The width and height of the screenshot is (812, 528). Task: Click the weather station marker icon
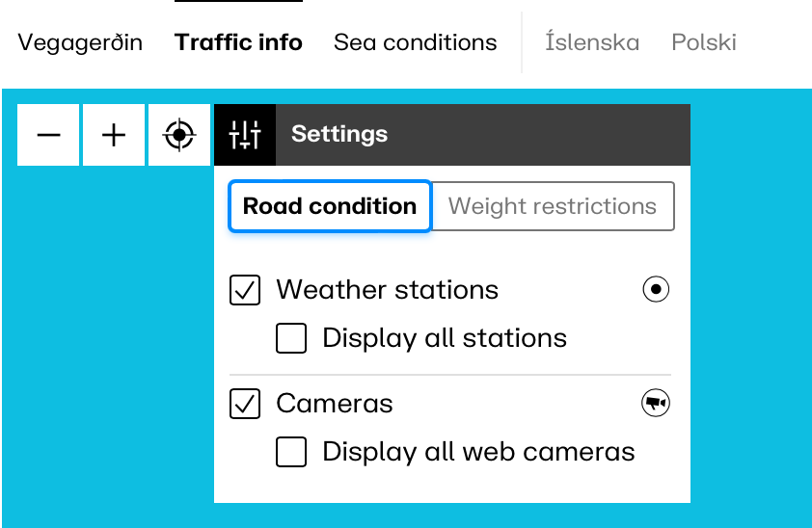656,290
